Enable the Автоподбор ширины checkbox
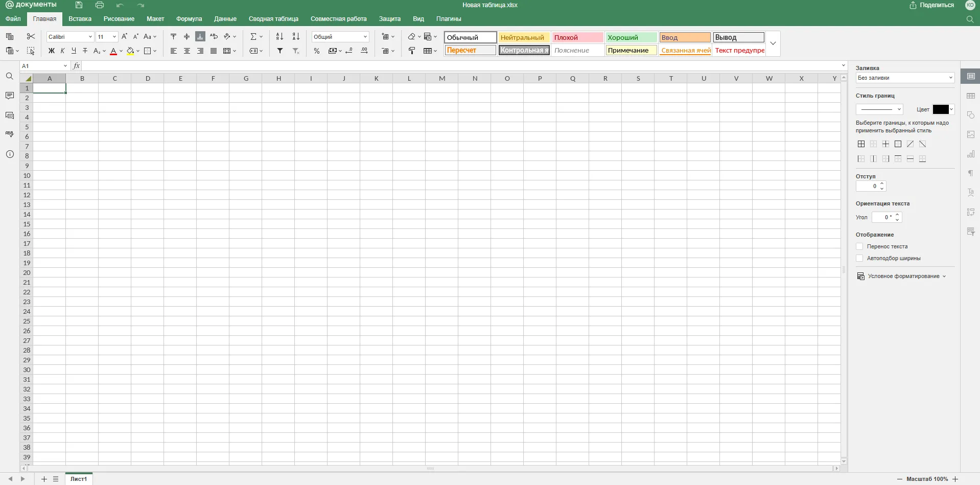This screenshot has height=485, width=980. pos(859,258)
